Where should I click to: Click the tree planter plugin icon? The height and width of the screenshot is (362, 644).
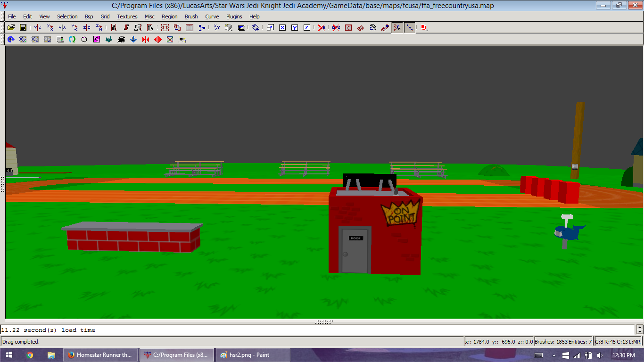109,40
